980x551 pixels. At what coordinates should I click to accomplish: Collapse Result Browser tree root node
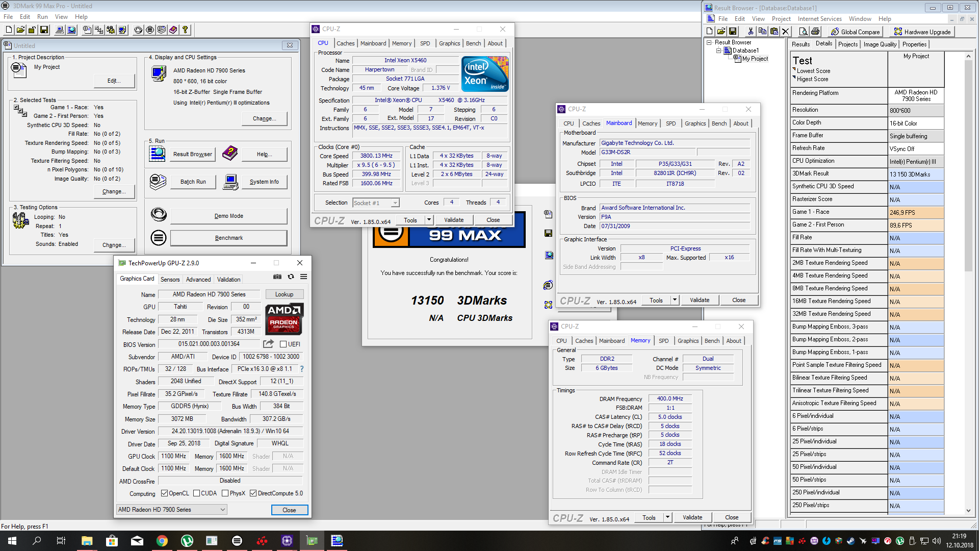pyautogui.click(x=709, y=43)
